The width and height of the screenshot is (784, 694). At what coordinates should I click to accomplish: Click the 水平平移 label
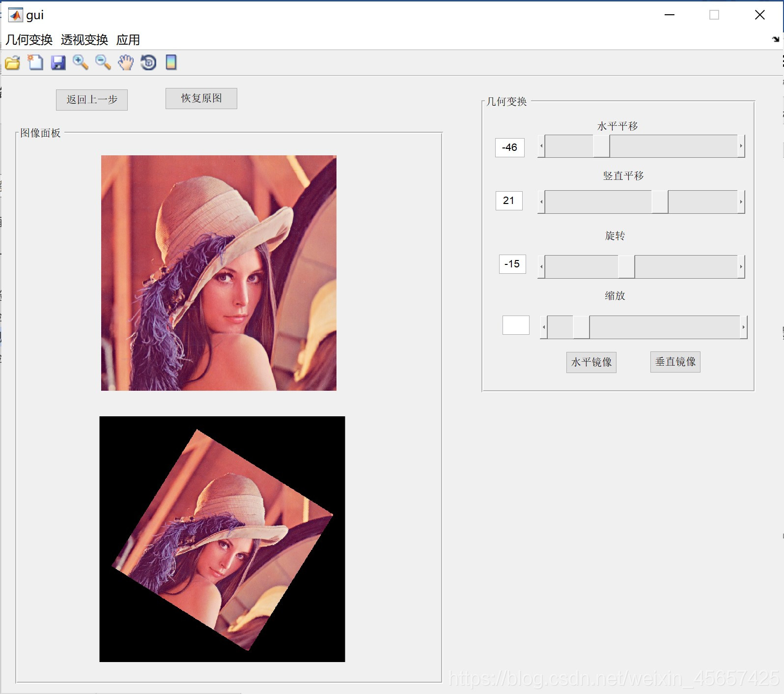point(617,126)
